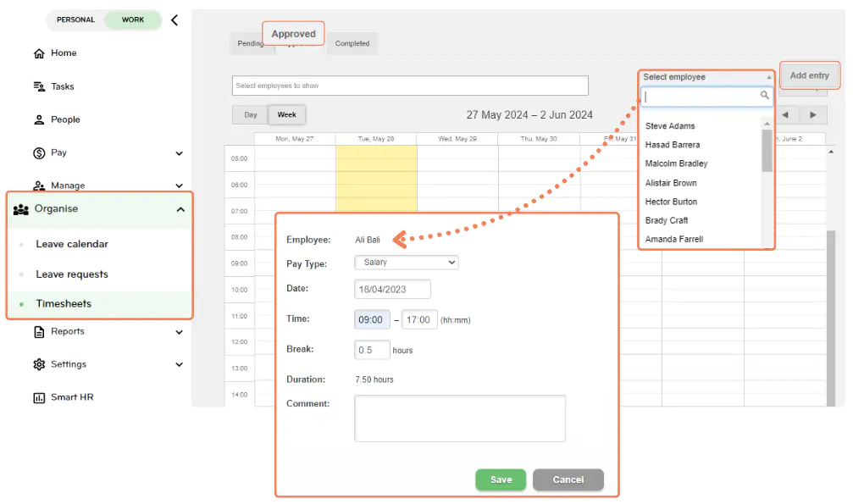Click the Smart HR chart icon
This screenshot has height=504, width=853.
[39, 398]
